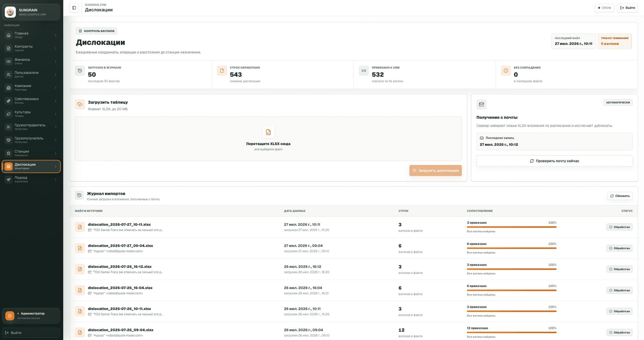Click the cloud upload icon beside Загрузить таблицу

80,105
